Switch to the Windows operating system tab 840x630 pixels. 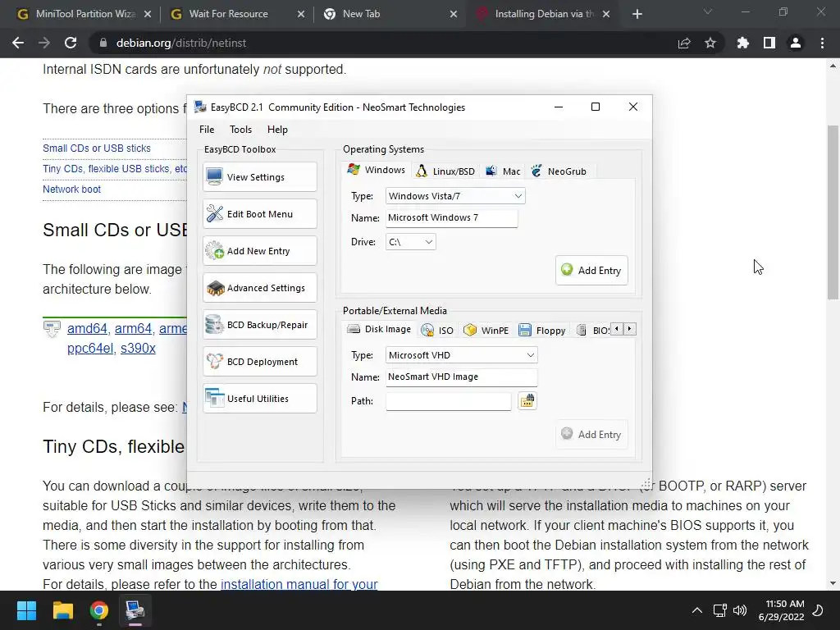[x=376, y=170]
